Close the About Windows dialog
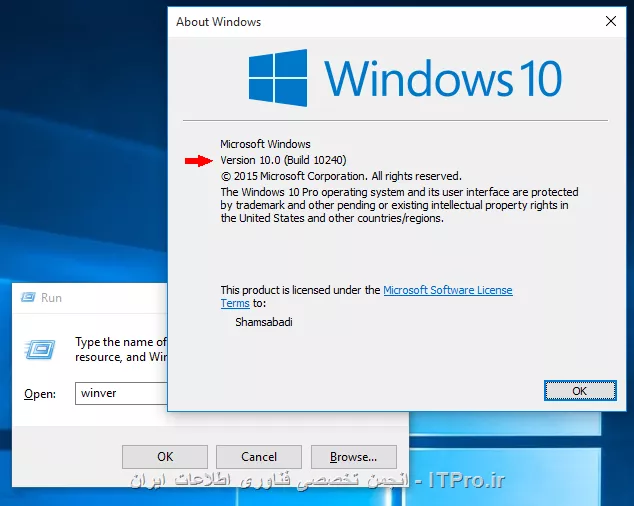634x506 pixels. click(611, 21)
